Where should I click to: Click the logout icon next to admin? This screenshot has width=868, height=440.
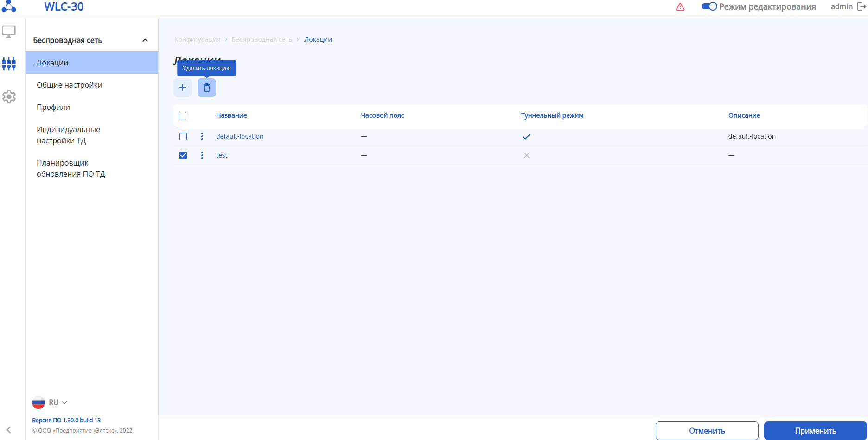[862, 6]
